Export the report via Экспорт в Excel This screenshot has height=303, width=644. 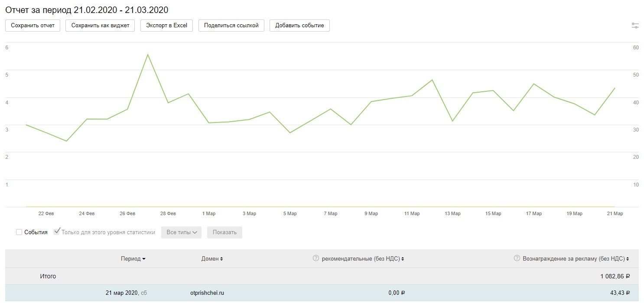coord(166,26)
